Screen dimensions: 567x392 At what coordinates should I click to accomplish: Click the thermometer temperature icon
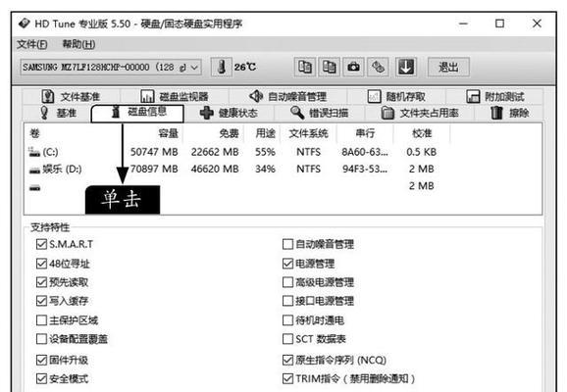[x=222, y=67]
